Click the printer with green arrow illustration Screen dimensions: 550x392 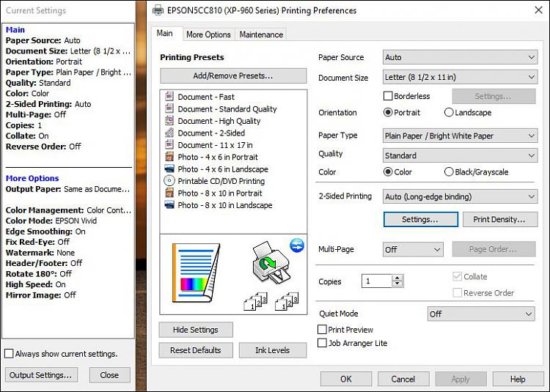271,263
